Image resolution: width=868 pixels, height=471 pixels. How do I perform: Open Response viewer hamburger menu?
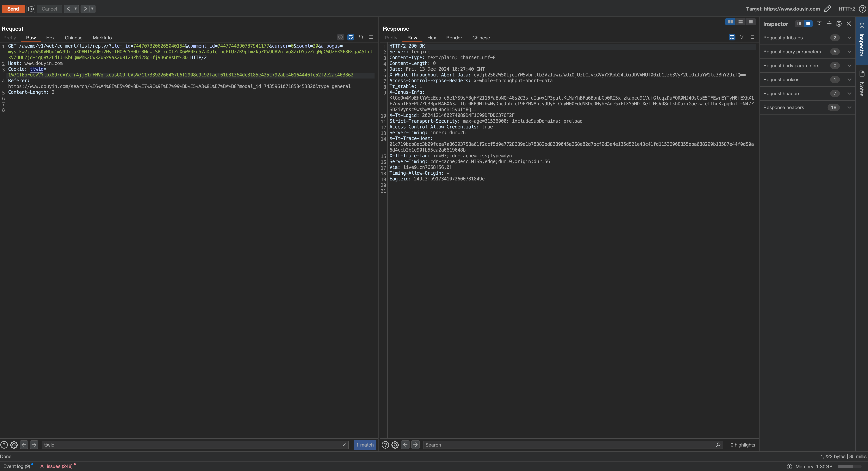[752, 37]
